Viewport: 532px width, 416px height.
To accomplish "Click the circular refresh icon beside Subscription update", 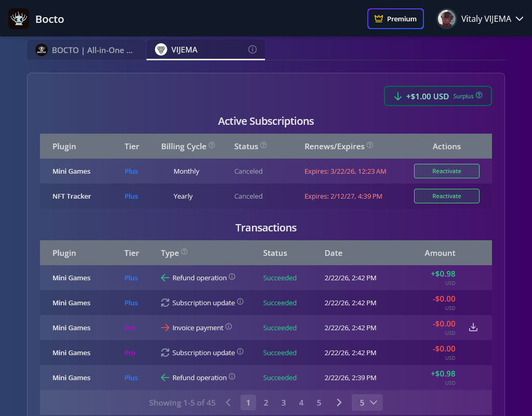I will tap(165, 303).
